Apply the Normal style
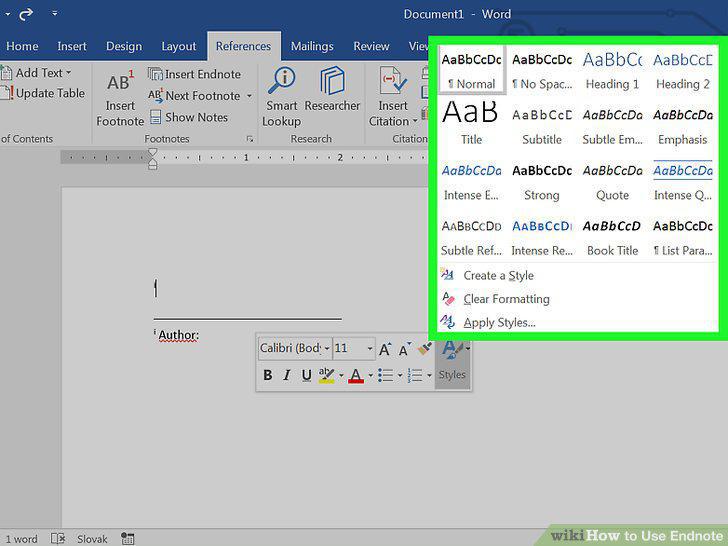 (471, 70)
